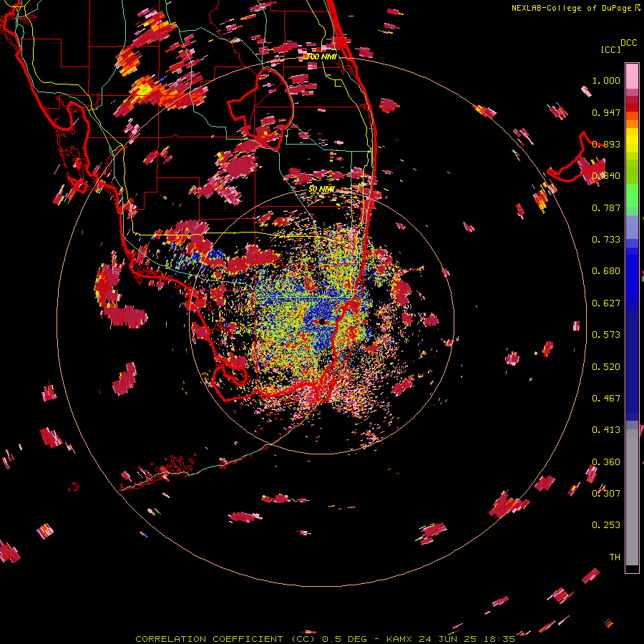Click the 1.000 scale value
Screen dimensions: 644x644
click(x=606, y=80)
